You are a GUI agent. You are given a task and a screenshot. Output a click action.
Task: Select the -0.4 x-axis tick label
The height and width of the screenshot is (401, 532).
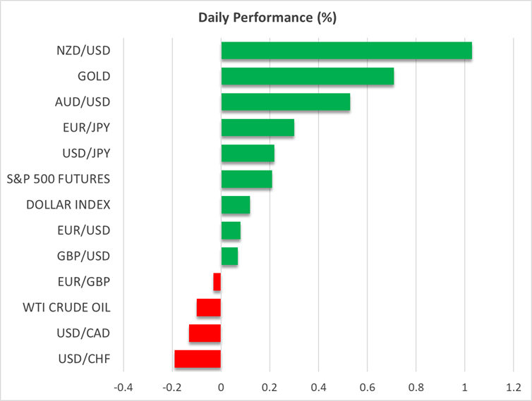coord(123,388)
